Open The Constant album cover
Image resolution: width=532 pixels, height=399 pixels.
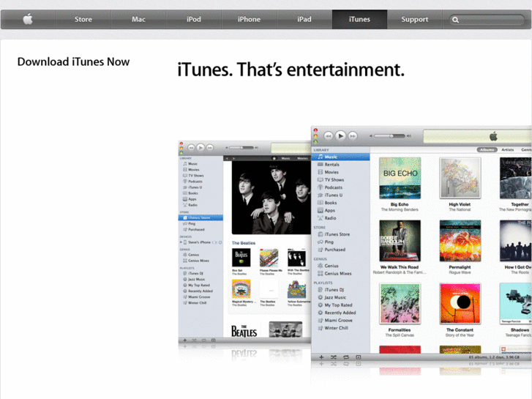coord(460,304)
